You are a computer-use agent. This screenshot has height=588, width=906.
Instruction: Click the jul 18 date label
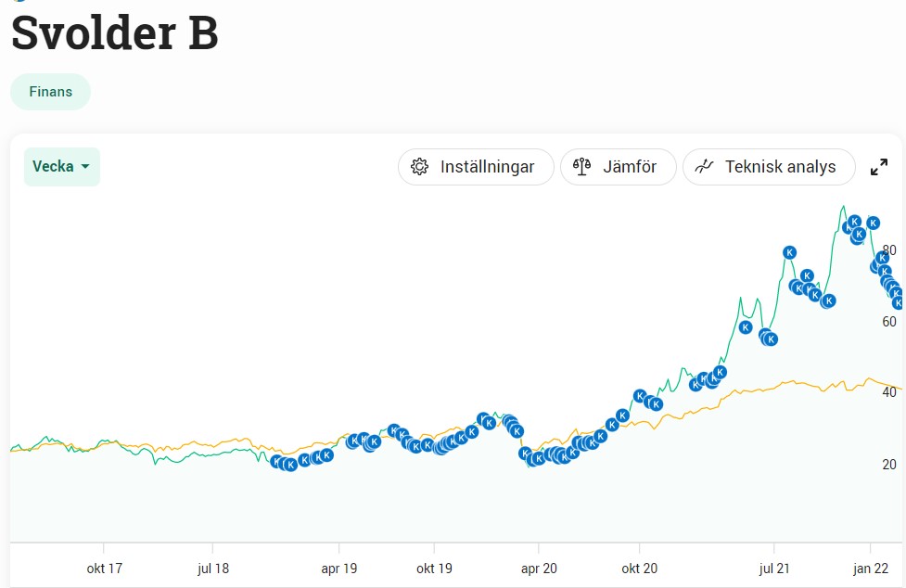click(x=212, y=568)
